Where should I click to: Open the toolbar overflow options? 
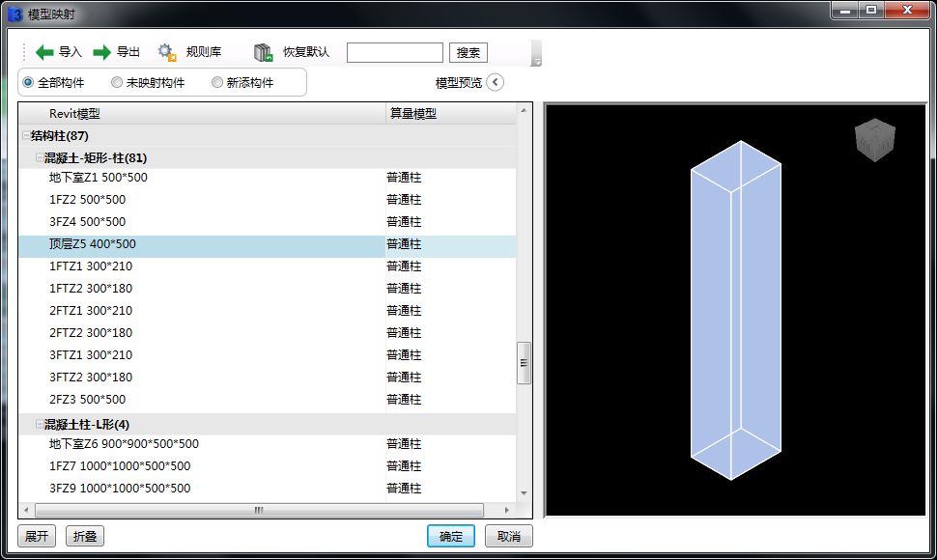(x=536, y=53)
